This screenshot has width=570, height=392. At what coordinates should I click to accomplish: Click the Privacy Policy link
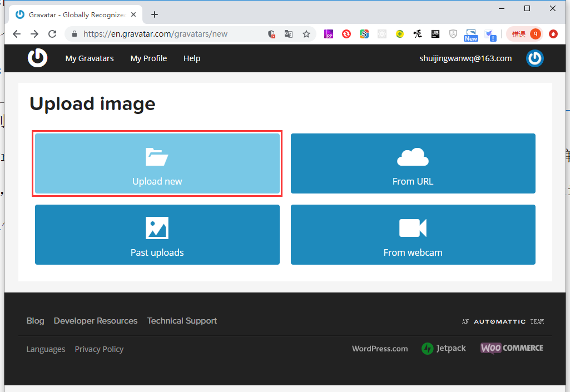99,349
